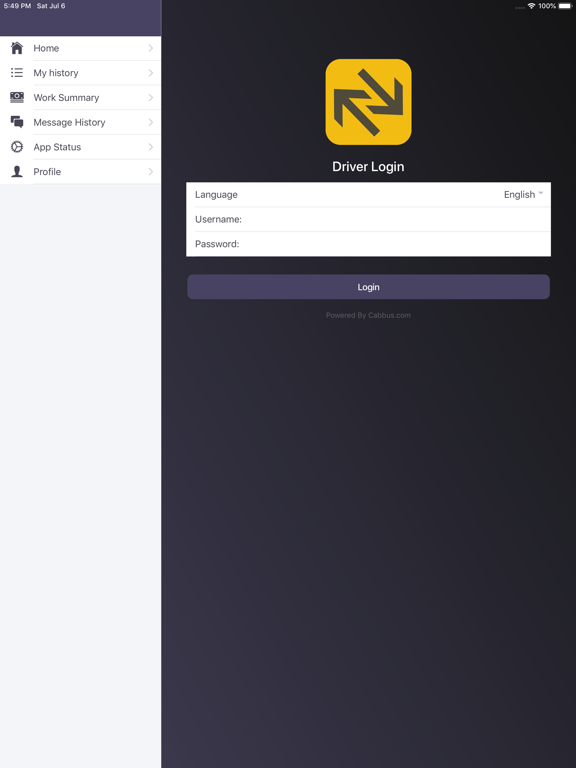Go to Message History
Screen dimensions: 576x768
click(x=80, y=122)
